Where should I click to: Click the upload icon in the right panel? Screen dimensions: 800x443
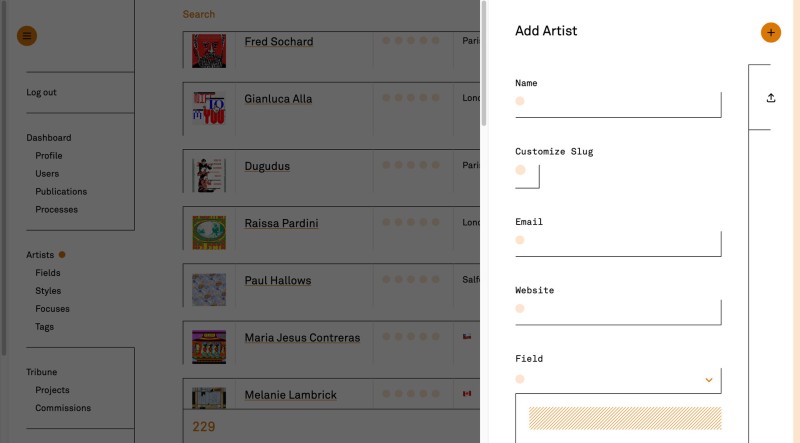(771, 98)
